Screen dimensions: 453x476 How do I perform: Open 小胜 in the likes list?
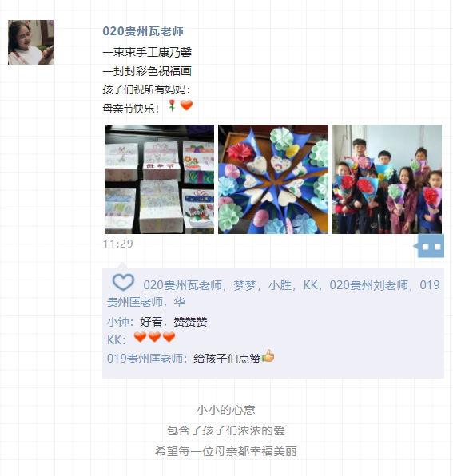(x=280, y=285)
